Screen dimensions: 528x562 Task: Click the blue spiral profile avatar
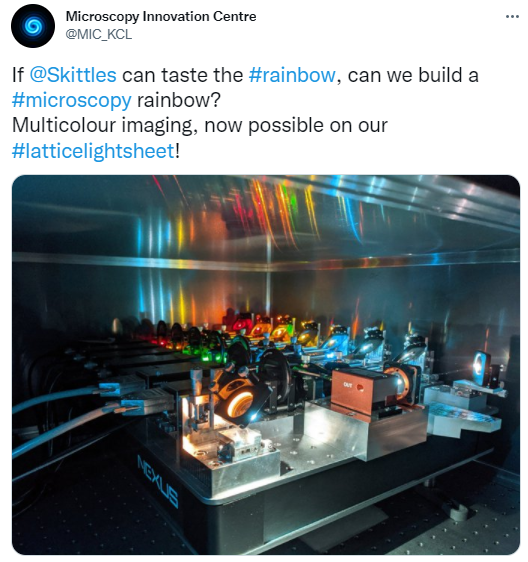point(33,26)
